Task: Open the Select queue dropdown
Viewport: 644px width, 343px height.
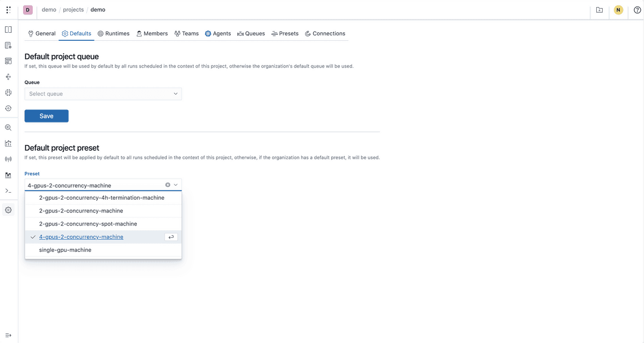Action: tap(103, 94)
